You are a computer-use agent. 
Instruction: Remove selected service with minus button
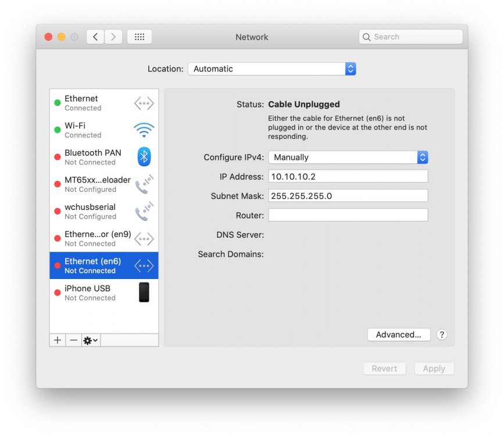(74, 340)
